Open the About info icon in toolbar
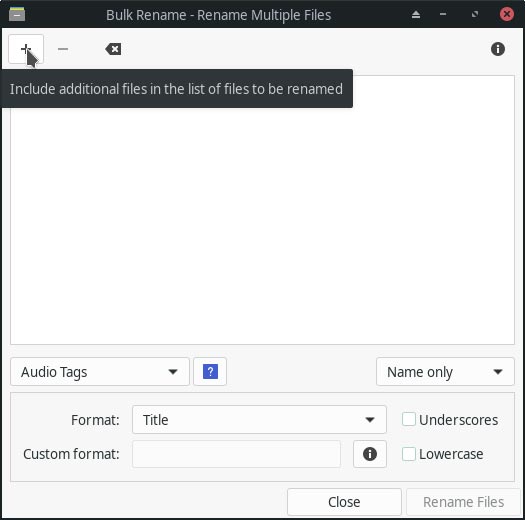Image resolution: width=525 pixels, height=520 pixels. coord(498,49)
